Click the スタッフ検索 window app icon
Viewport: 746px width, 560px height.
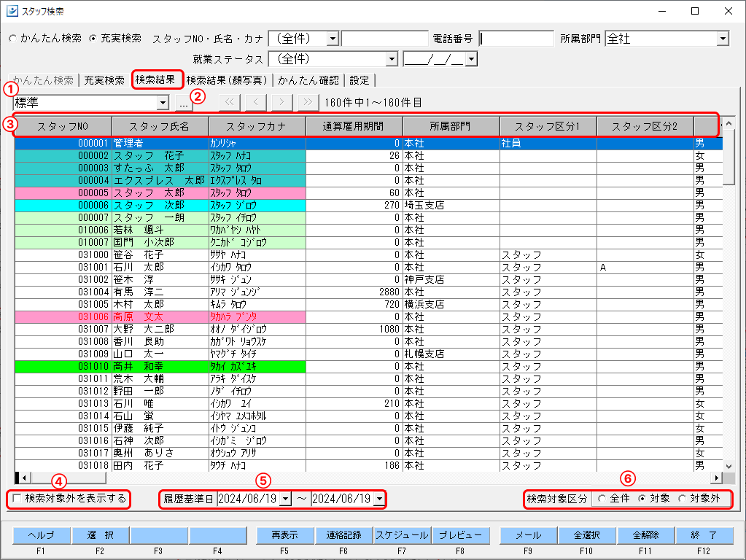[x=12, y=10]
